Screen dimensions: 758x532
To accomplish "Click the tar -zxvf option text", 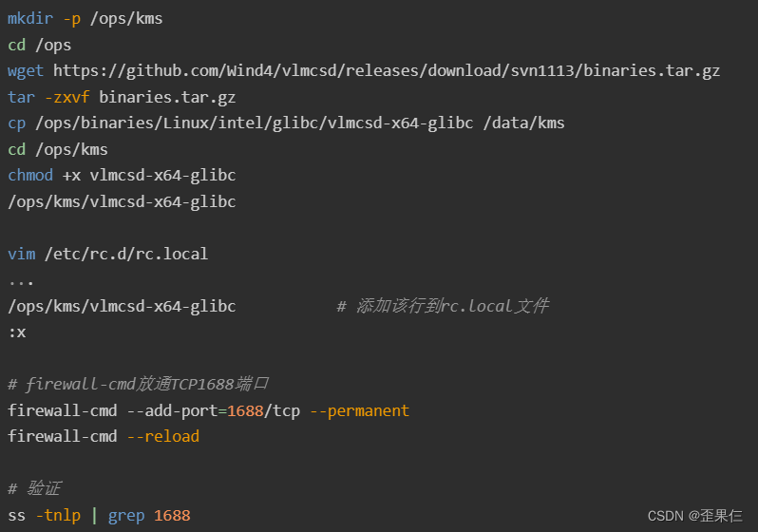I will click(67, 97).
